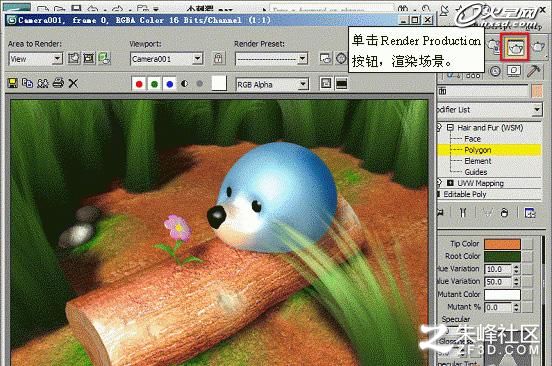Open the Motion wheel panel tab
552x366 pixels.
pyautogui.click(x=495, y=71)
